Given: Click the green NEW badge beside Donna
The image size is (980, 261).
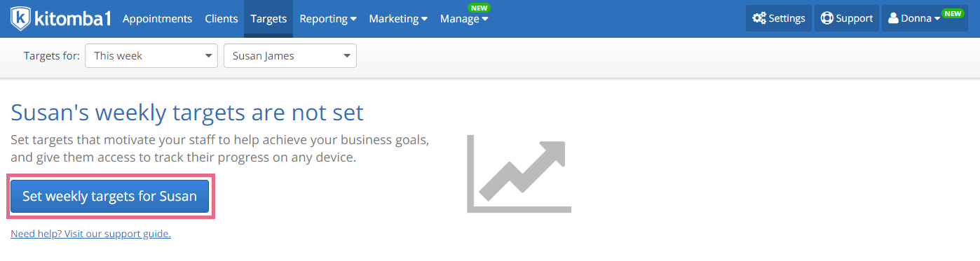Looking at the screenshot, I should [953, 13].
